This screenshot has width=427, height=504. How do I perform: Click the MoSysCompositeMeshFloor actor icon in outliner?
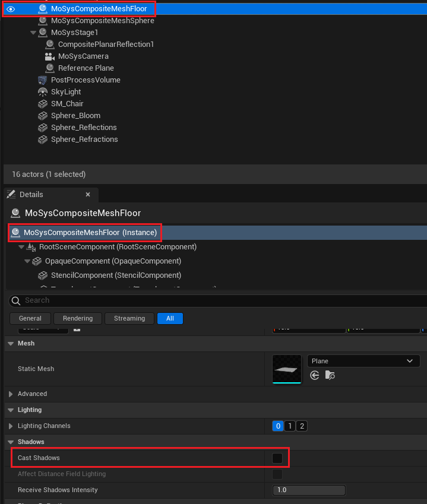[x=42, y=9]
